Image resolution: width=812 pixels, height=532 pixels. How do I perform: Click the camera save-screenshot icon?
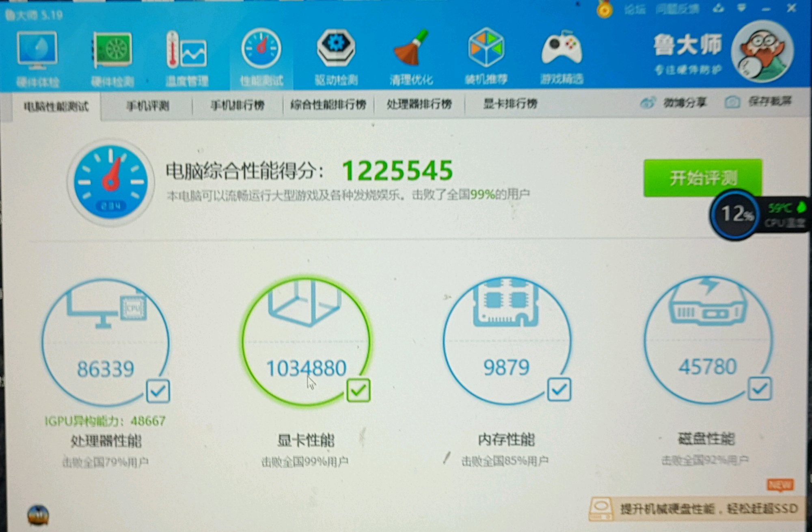tap(732, 102)
